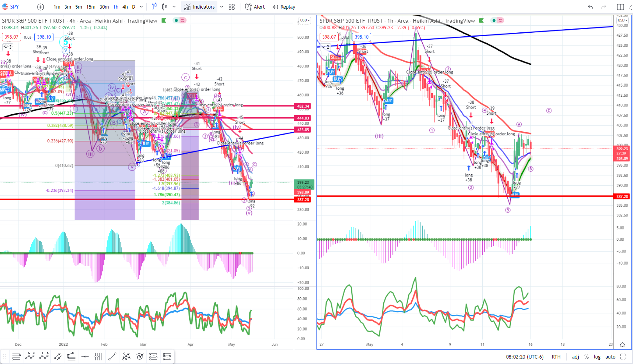633x364 pixels.
Task: Open the Indicators dialog
Action: coord(199,7)
